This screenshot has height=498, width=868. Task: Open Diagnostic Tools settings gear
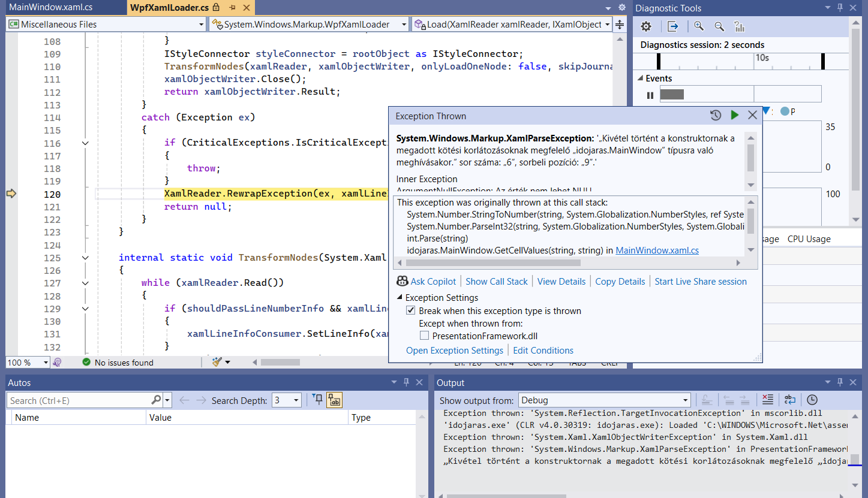click(x=646, y=26)
